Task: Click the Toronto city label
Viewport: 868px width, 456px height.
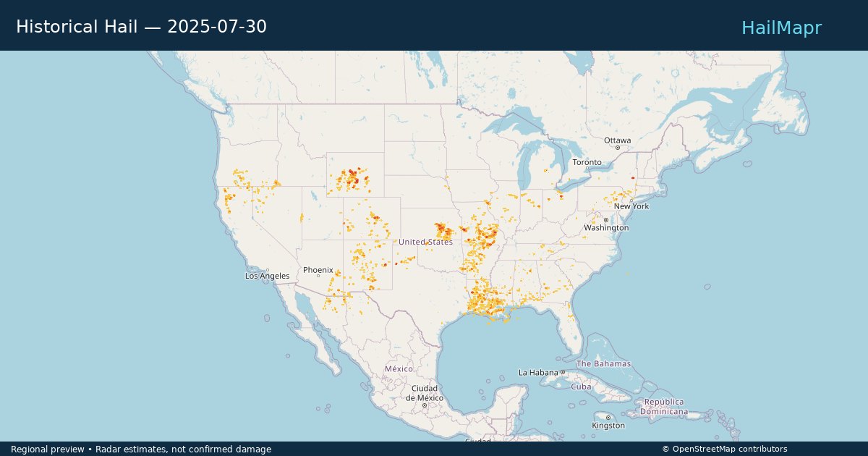Action: click(x=587, y=162)
